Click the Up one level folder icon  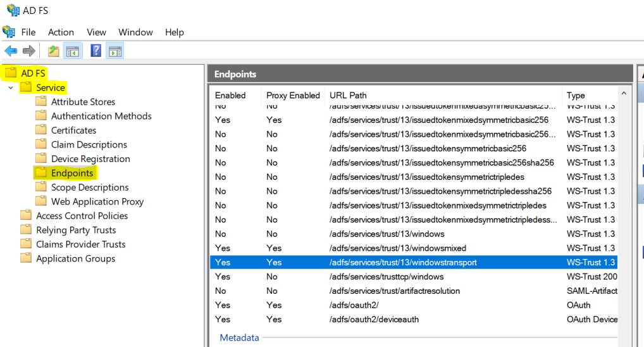(53, 51)
